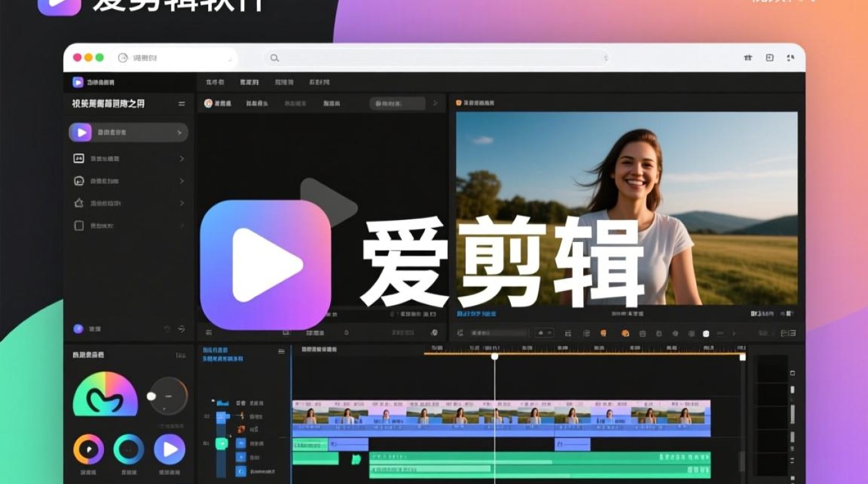Click the bottommost blue square icon in the track header
This screenshot has height=484, width=868.
(x=241, y=472)
